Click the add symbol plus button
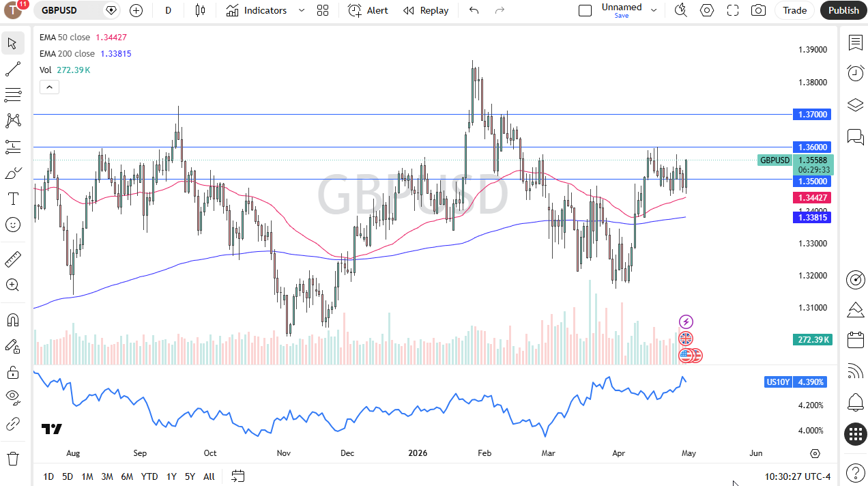The height and width of the screenshot is (486, 868). (136, 10)
